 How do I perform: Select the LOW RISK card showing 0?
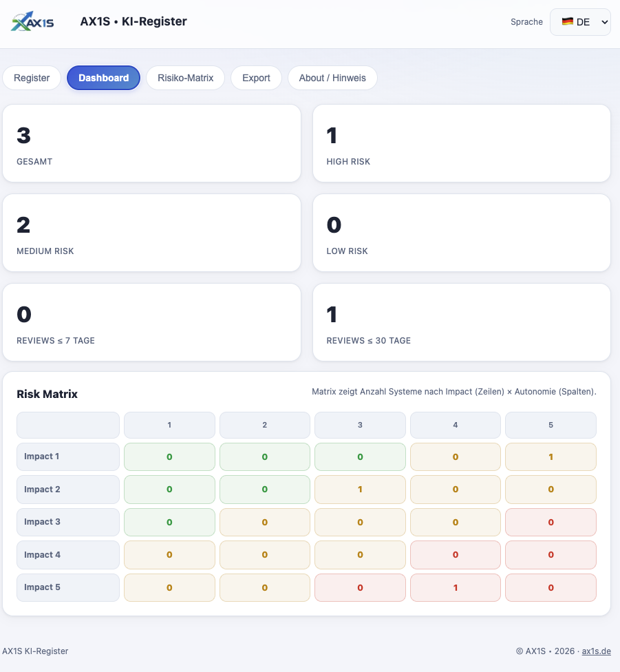click(x=461, y=232)
